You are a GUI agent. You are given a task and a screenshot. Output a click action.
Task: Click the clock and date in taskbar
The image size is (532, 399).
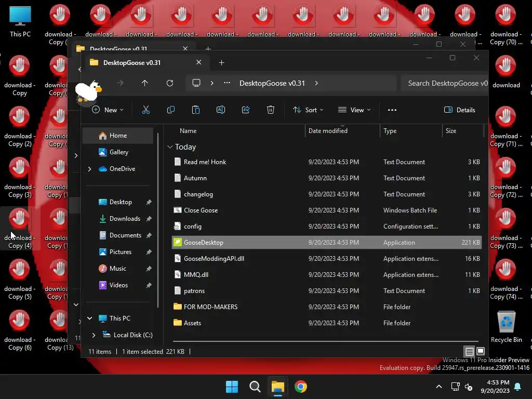tap(495, 387)
